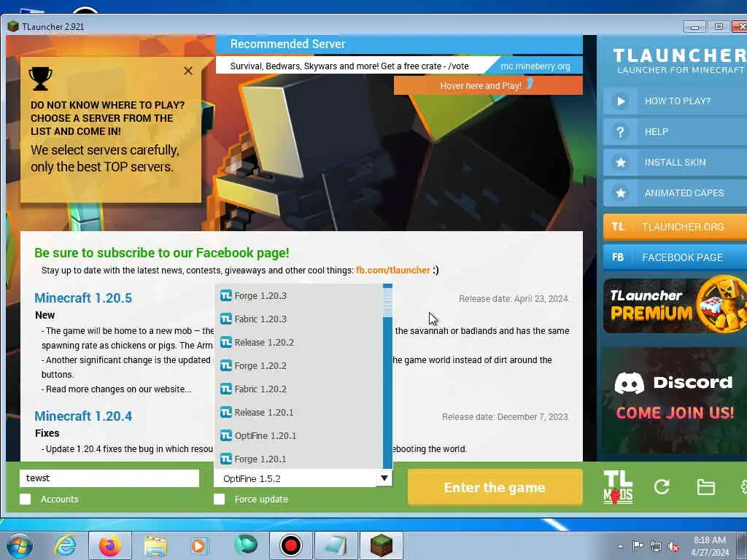Select Fabric 1.20.2 from the list
The image size is (747, 560).
click(x=298, y=389)
